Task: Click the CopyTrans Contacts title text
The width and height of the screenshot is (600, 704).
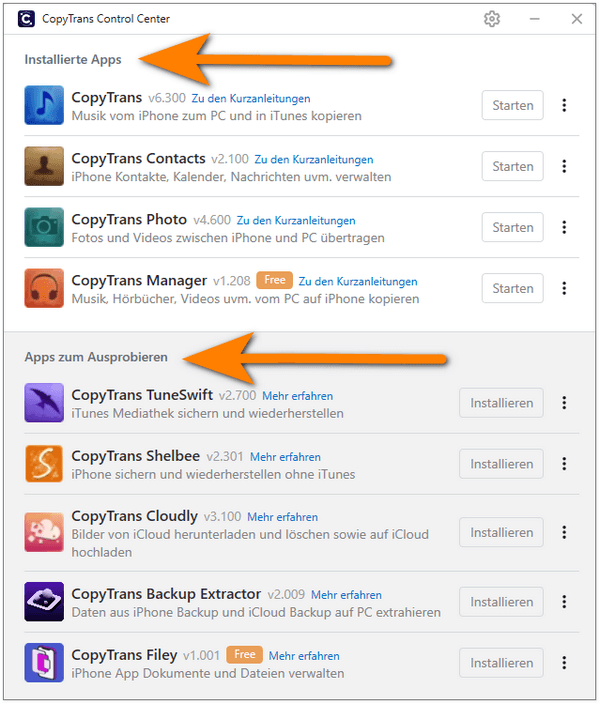Action: [138, 158]
